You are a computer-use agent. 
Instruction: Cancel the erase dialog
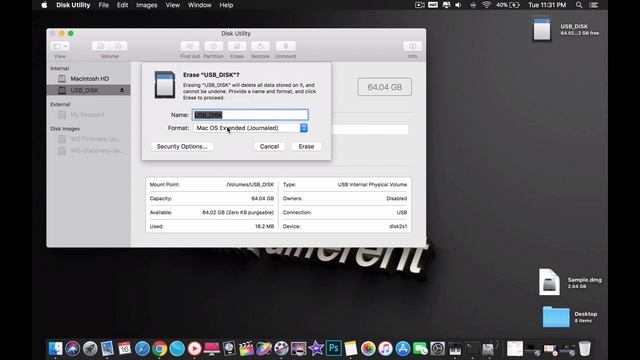pyautogui.click(x=269, y=147)
